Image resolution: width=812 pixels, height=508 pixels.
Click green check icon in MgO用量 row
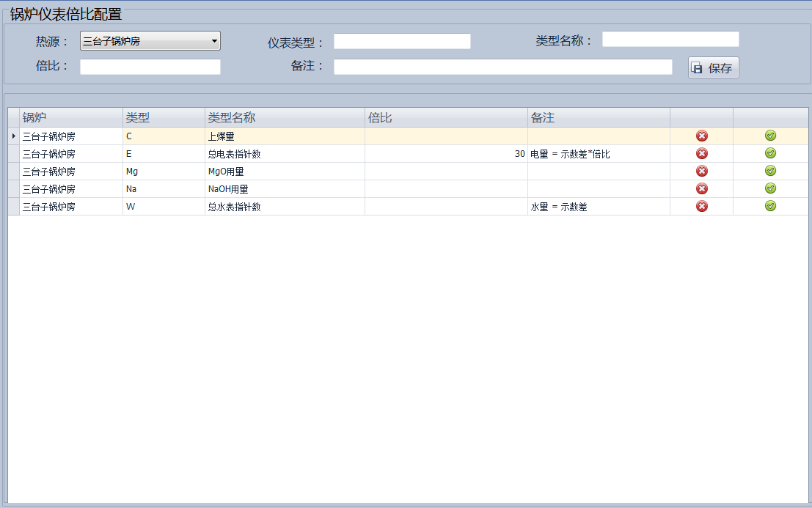[x=770, y=171]
